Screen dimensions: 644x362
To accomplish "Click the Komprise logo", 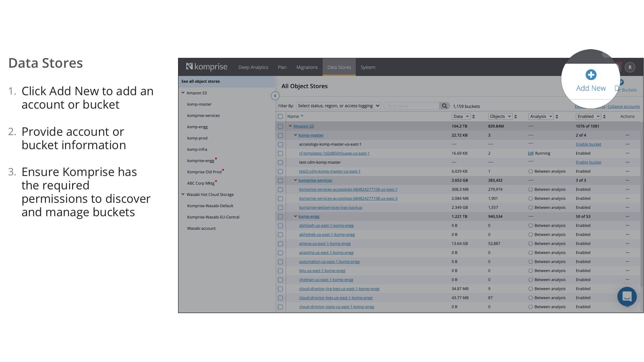I will pyautogui.click(x=207, y=67).
